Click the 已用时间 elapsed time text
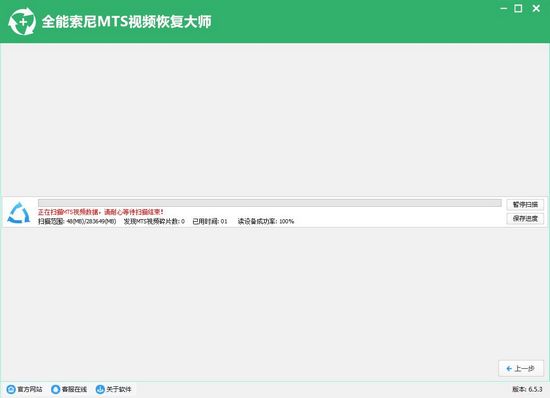This screenshot has width=550, height=398. [x=210, y=221]
